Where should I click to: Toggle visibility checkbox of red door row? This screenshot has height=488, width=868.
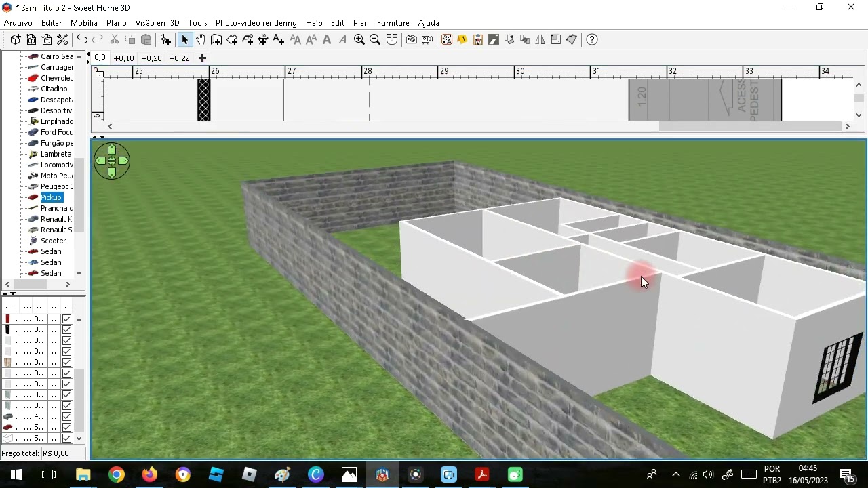pos(67,319)
